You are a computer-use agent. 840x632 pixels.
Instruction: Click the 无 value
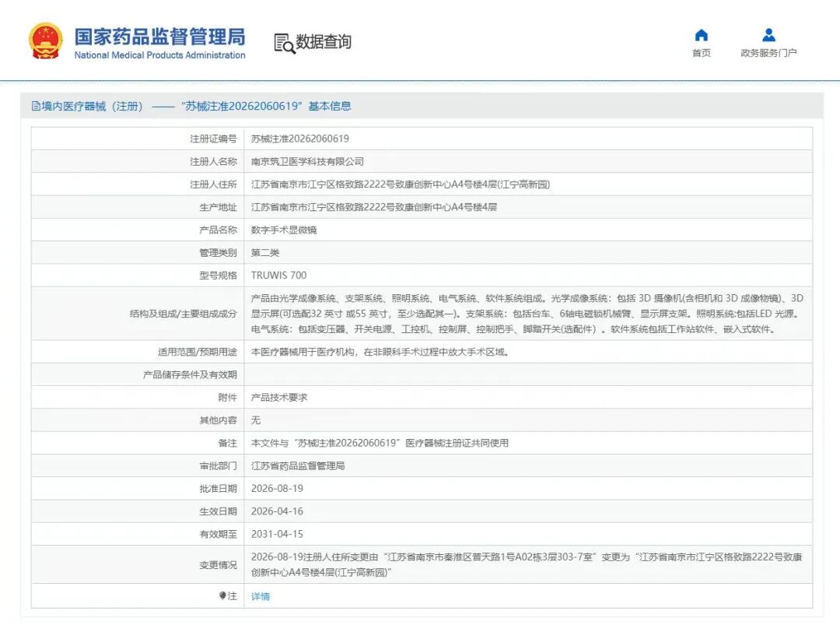click(x=256, y=420)
